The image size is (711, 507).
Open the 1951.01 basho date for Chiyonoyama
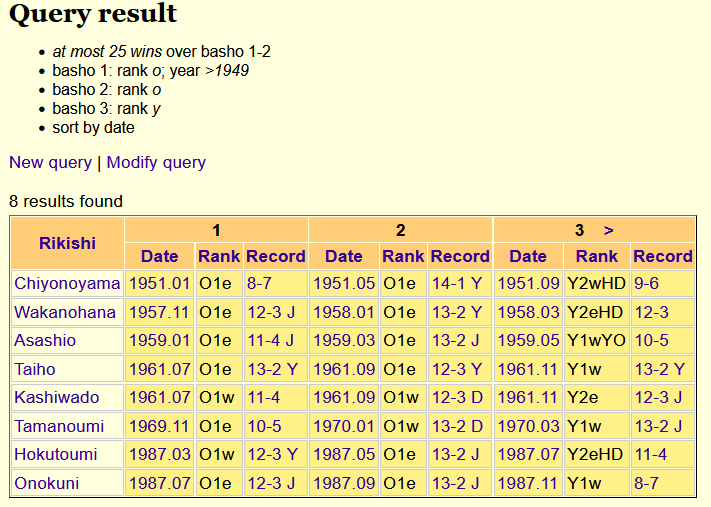[160, 283]
